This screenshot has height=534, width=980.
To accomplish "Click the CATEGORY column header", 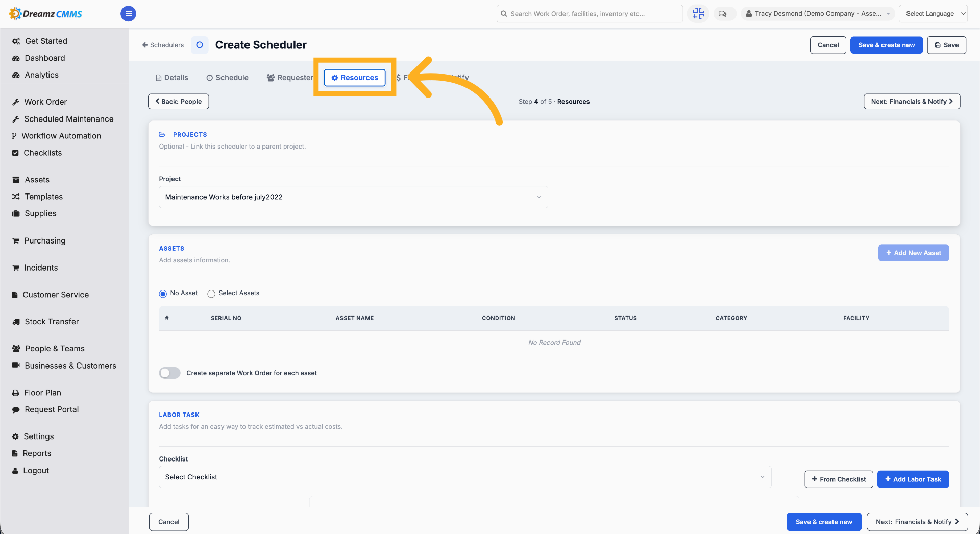I will point(731,318).
